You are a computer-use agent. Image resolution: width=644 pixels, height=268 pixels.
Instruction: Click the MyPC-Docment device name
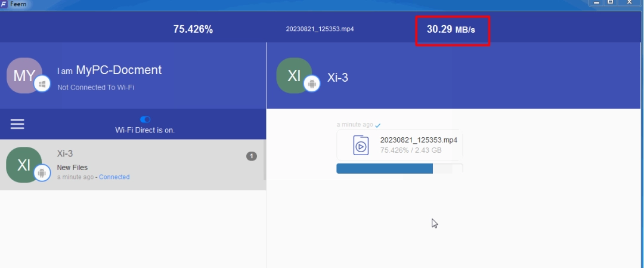pyautogui.click(x=119, y=70)
